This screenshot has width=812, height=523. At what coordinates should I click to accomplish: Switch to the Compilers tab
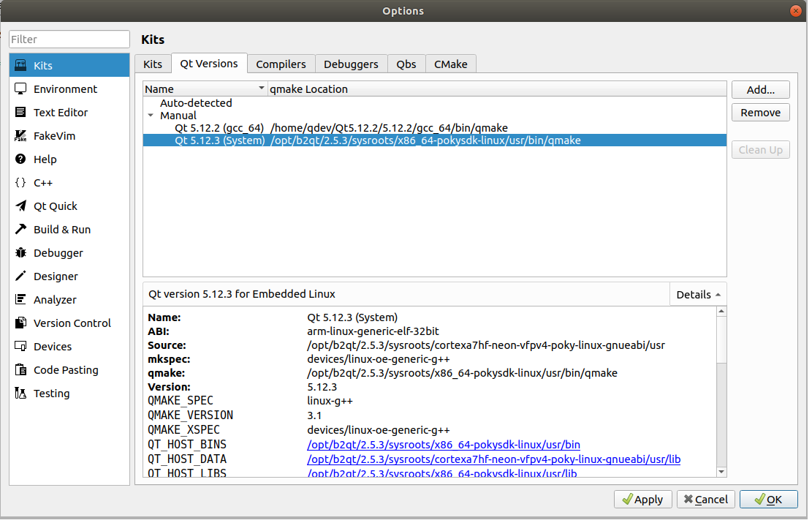(x=281, y=64)
